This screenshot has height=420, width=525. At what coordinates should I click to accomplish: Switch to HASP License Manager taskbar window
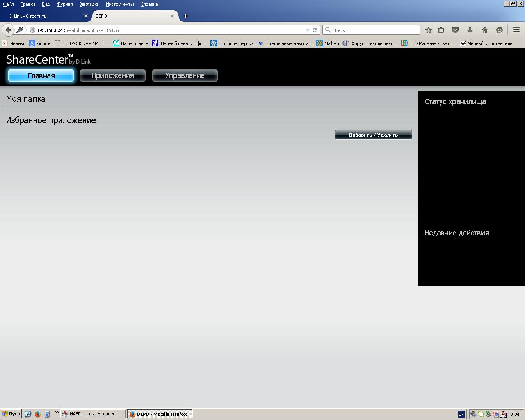tap(93, 414)
